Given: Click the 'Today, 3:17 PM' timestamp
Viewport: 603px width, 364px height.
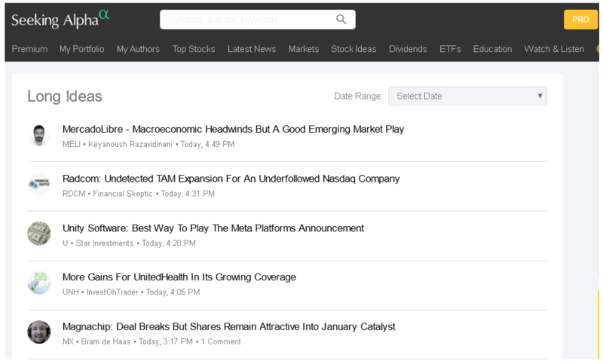Looking at the screenshot, I should click(166, 341).
